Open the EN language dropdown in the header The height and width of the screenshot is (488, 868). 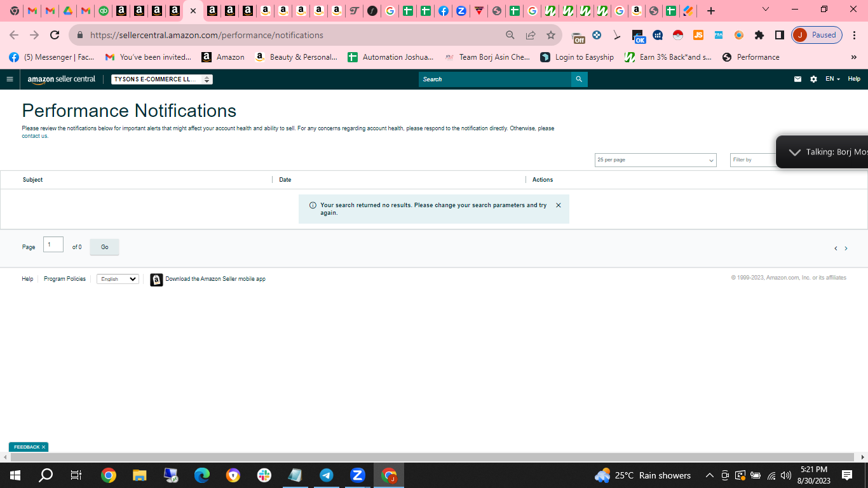click(x=832, y=79)
